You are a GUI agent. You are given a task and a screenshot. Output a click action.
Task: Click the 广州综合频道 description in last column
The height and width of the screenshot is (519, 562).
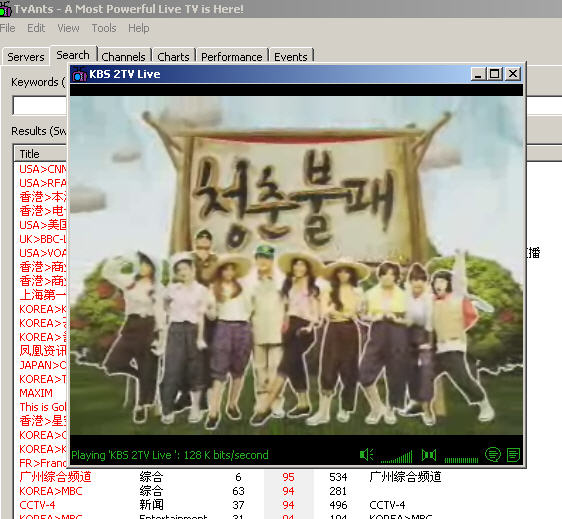(405, 477)
